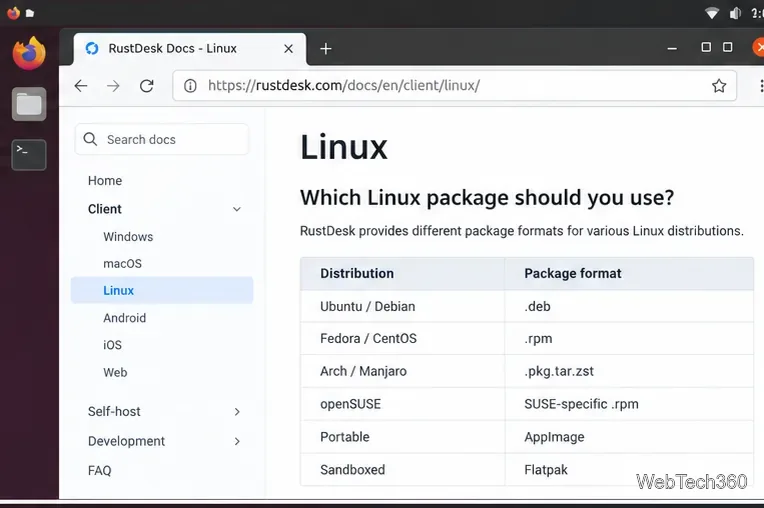Reload the RustDesk docs page
Image resolution: width=764 pixels, height=508 pixels.
coord(147,86)
